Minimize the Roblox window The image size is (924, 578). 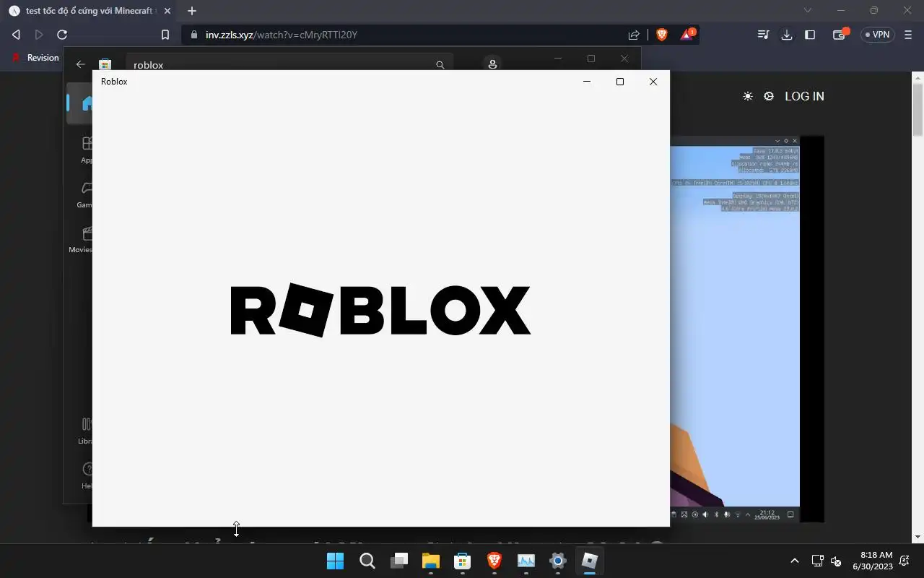pyautogui.click(x=587, y=82)
